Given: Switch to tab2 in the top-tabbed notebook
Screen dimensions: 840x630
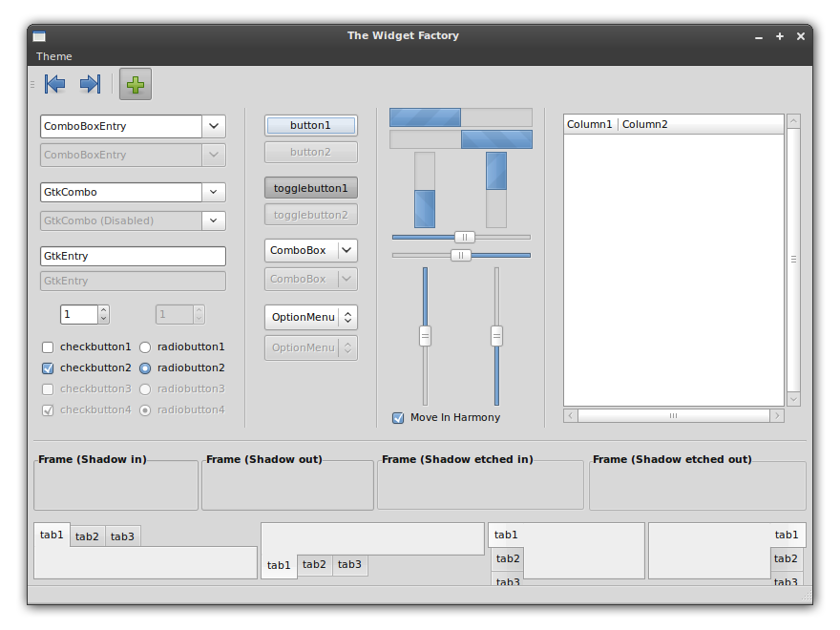Looking at the screenshot, I should coord(87,536).
